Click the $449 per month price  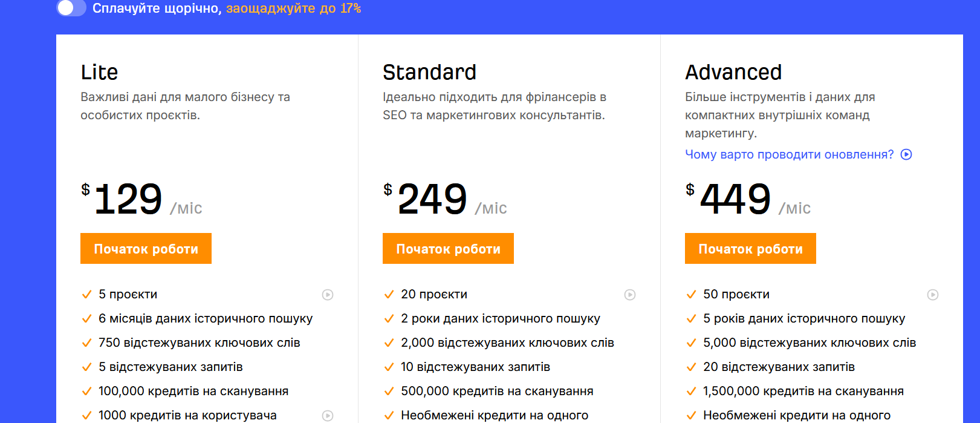[735, 199]
